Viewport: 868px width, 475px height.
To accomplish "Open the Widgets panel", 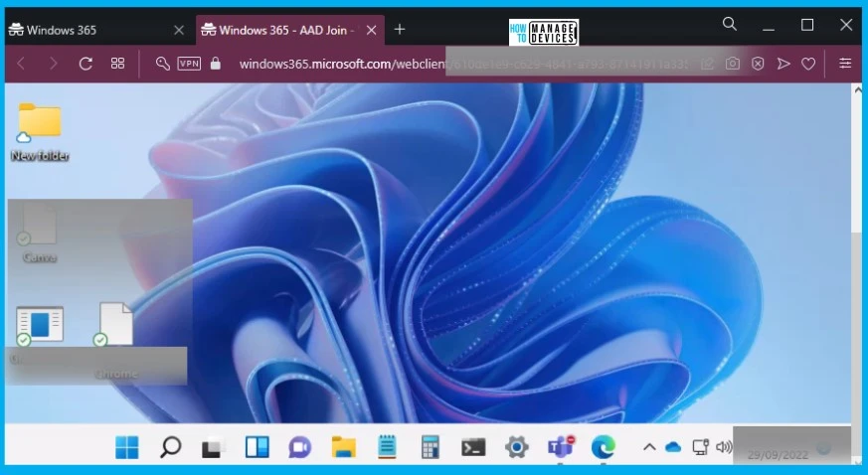I will click(257, 447).
